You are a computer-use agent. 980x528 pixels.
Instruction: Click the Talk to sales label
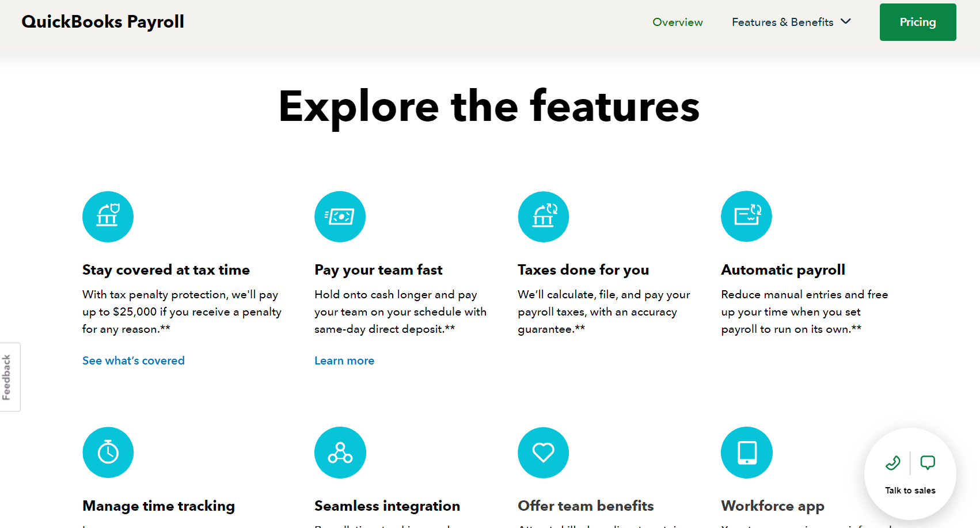(910, 491)
